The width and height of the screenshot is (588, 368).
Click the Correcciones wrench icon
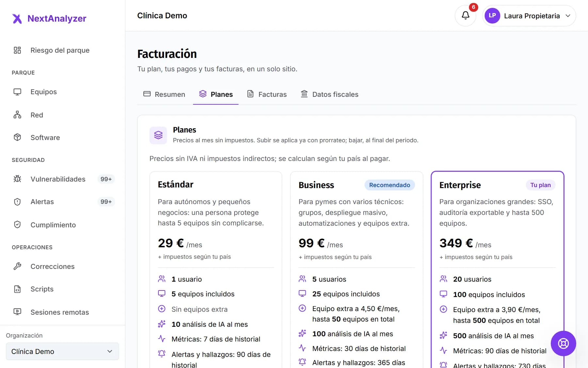17,266
